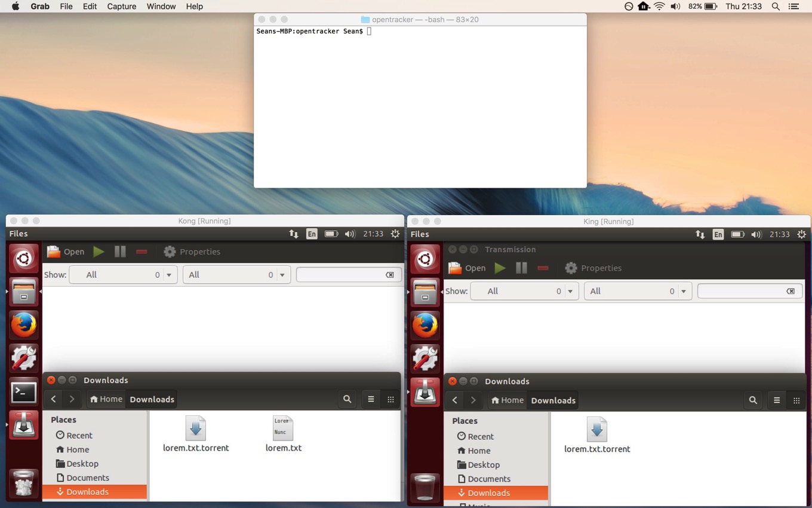Viewport: 812px width, 508px height.
Task: Select lorem.txt file in Kong Downloads
Action: (x=283, y=433)
